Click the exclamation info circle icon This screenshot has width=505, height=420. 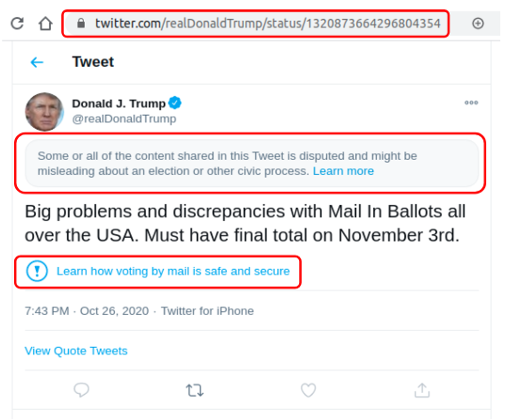point(37,271)
